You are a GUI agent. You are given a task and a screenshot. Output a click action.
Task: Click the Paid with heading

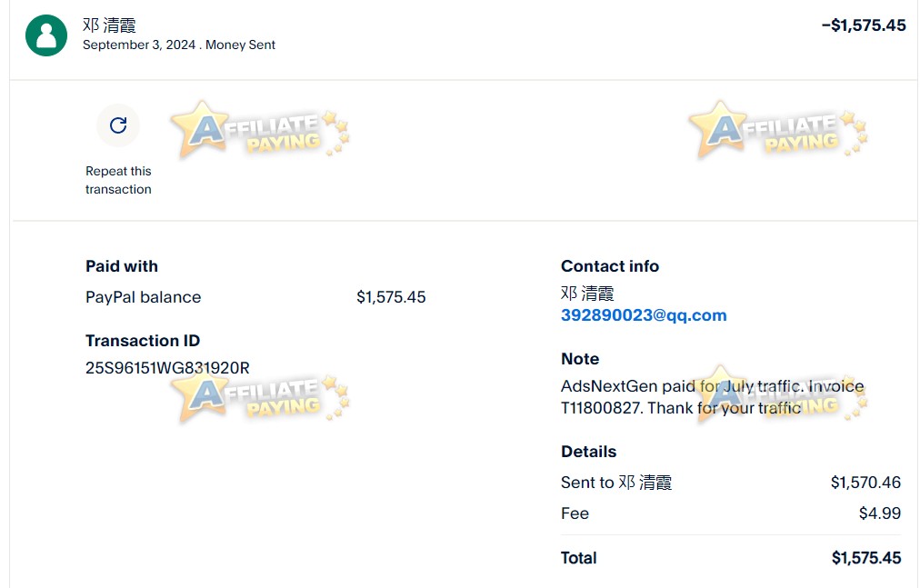[x=121, y=266]
